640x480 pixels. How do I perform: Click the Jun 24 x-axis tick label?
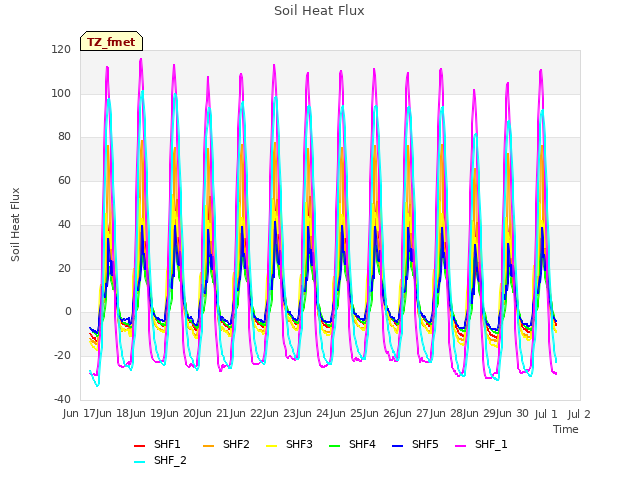tap(314, 413)
